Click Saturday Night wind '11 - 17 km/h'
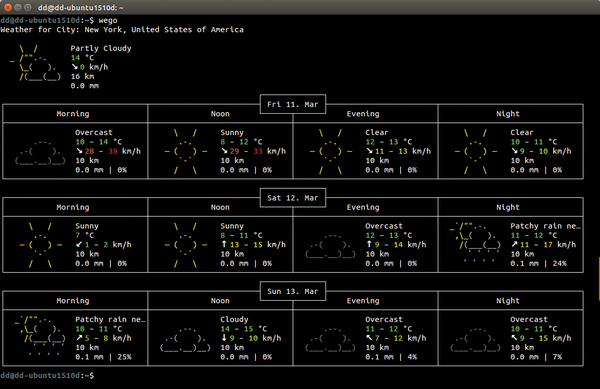Image resolution: width=600 pixels, height=389 pixels. [543, 245]
